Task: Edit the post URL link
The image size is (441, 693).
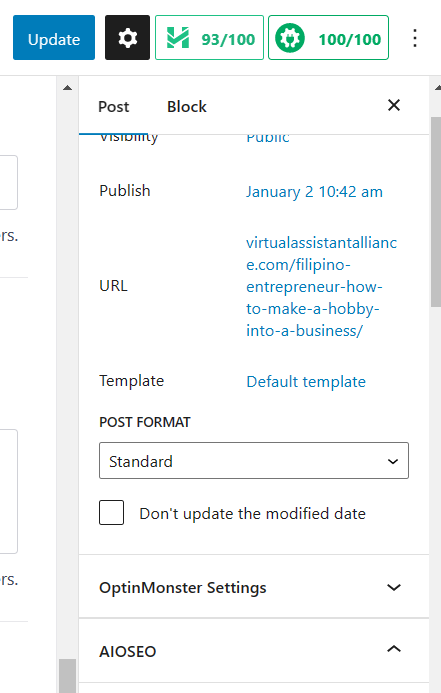Action: pos(321,286)
